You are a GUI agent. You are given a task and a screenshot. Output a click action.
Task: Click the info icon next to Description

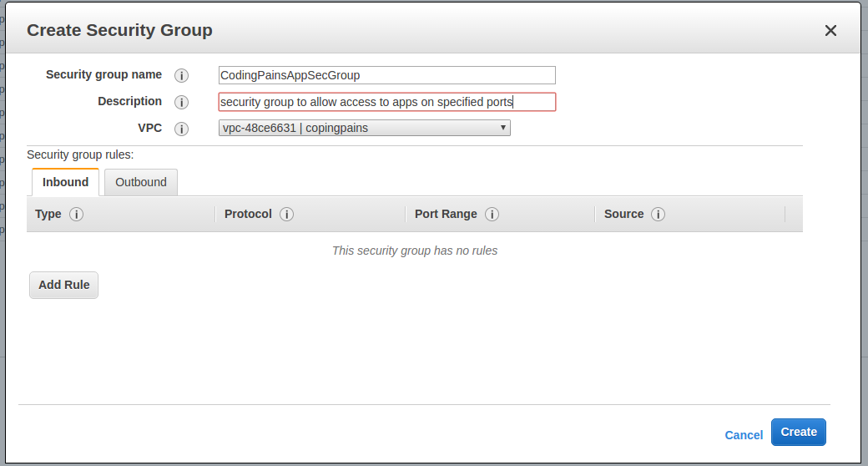click(x=182, y=102)
